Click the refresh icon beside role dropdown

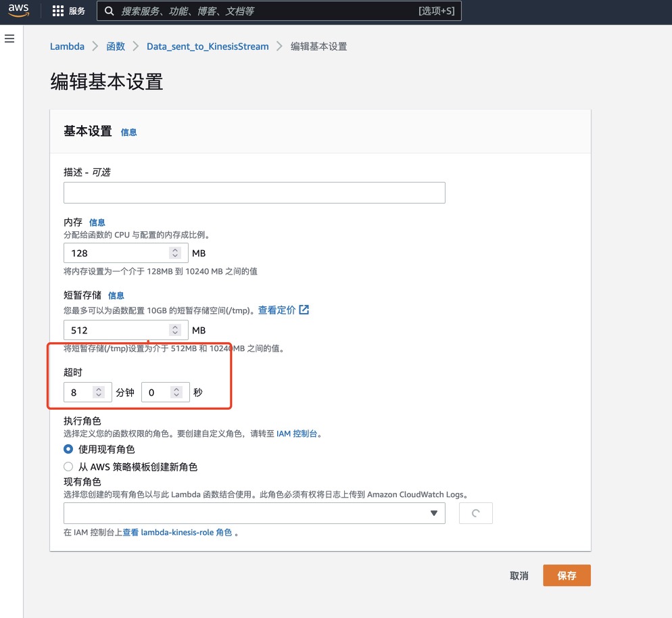(475, 513)
